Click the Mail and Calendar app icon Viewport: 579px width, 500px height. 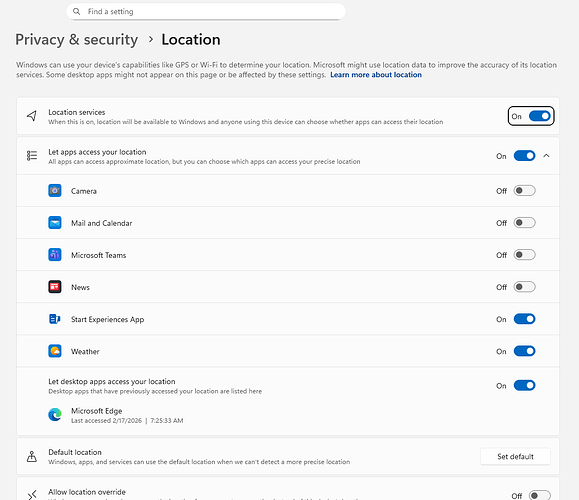coord(55,223)
